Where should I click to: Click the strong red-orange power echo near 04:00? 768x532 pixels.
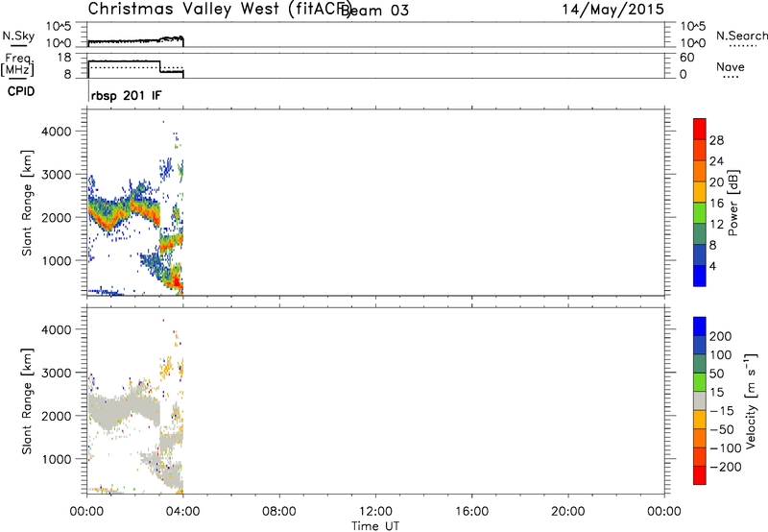click(x=175, y=280)
